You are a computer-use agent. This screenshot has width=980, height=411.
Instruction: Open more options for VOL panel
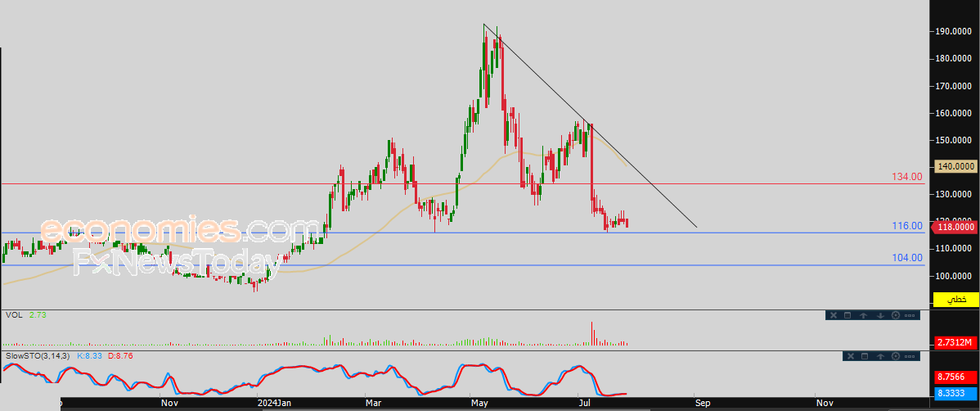click(x=911, y=315)
